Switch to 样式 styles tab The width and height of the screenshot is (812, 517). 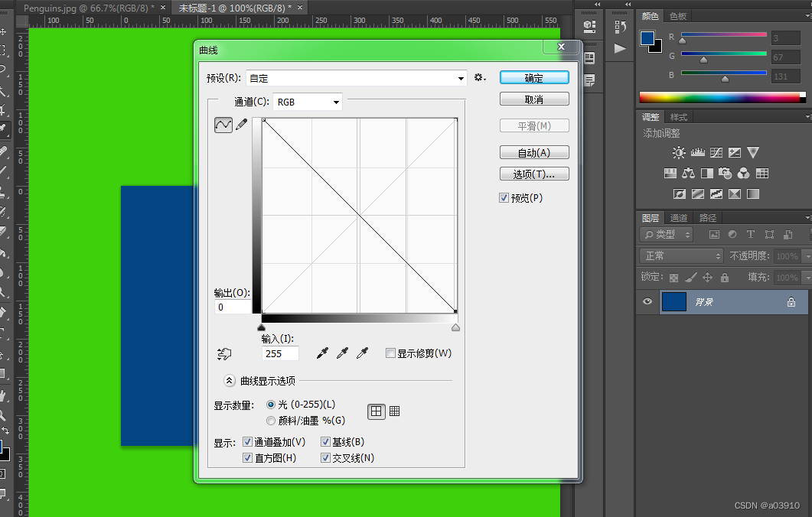(678, 118)
